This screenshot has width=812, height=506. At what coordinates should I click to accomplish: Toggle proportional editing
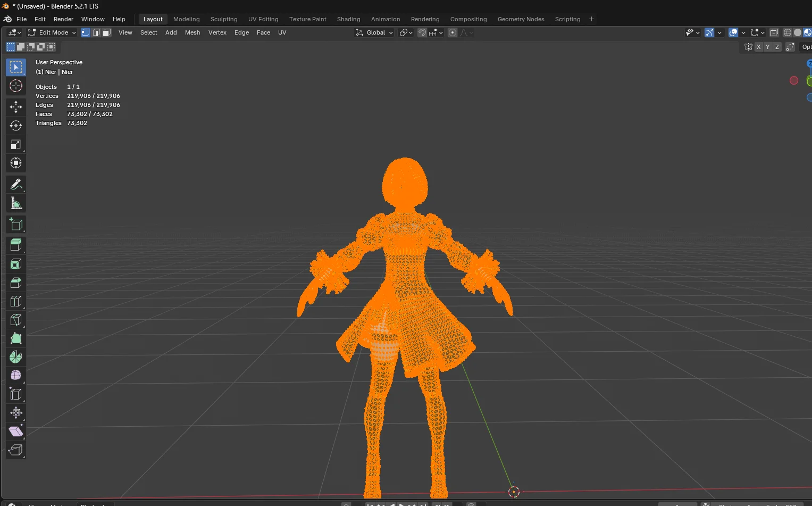453,32
